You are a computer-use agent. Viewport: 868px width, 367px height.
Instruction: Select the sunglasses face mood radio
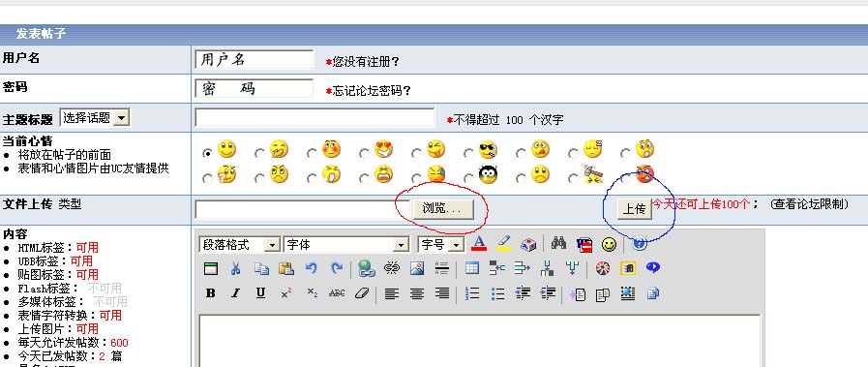(x=468, y=153)
